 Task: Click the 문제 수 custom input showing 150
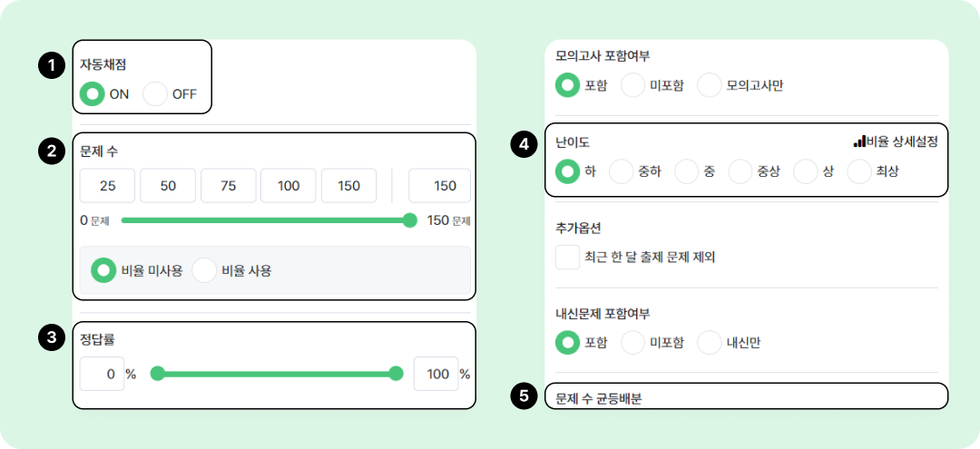click(x=439, y=185)
